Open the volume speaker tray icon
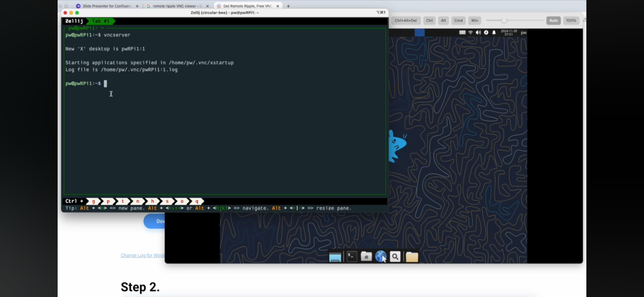644x297 pixels. click(478, 32)
